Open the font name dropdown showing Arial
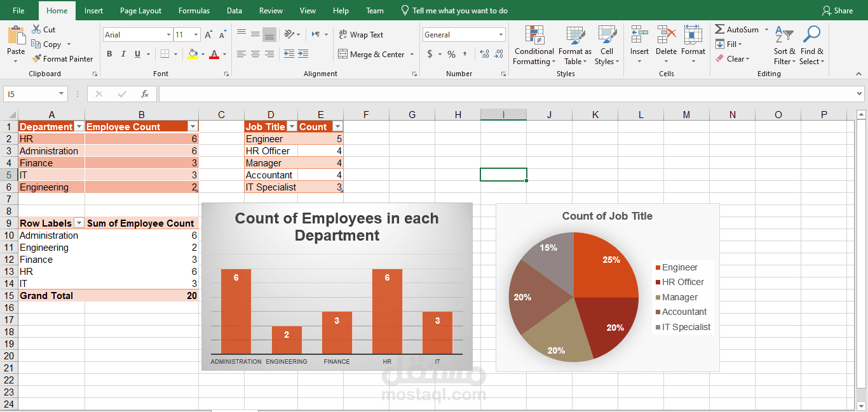Viewport: 868px width, 412px height. pyautogui.click(x=138, y=34)
